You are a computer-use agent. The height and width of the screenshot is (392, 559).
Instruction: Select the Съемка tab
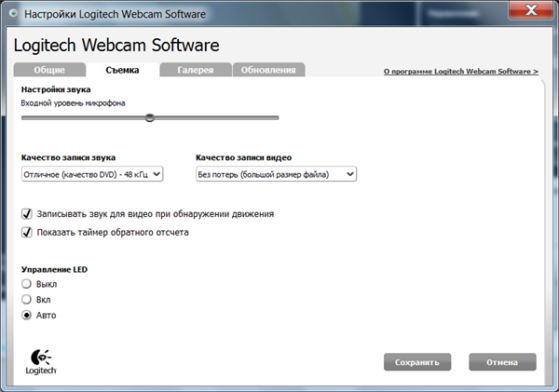coord(122,70)
